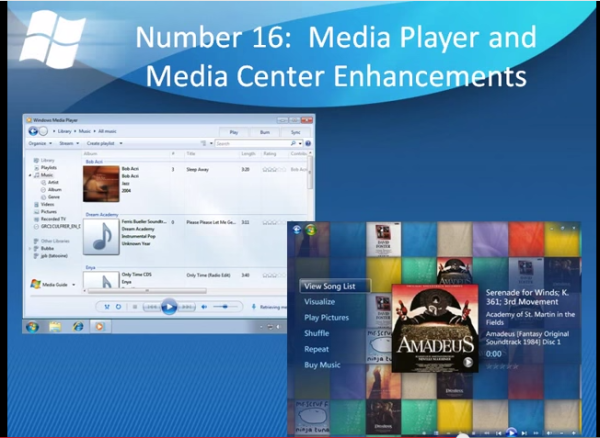Click All music in the breadcrumb path
Image resolution: width=600 pixels, height=438 pixels.
(x=107, y=131)
